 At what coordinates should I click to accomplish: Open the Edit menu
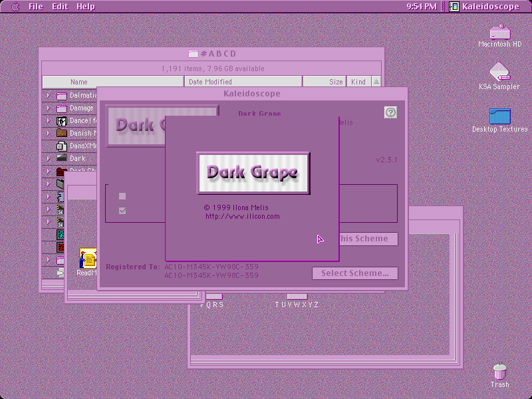pyautogui.click(x=60, y=7)
